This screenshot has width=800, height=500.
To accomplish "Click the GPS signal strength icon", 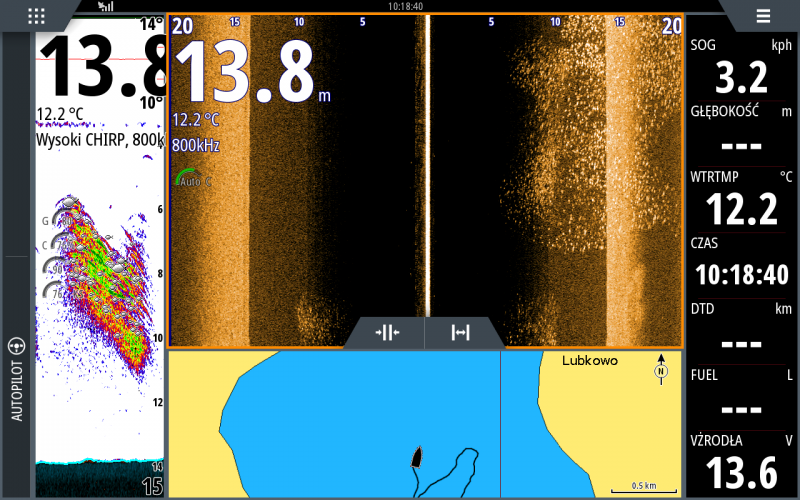I will pos(105,6).
